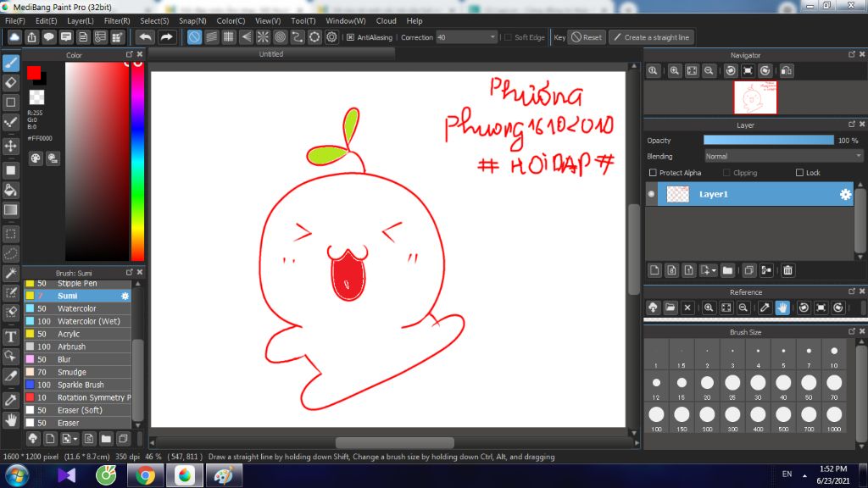868x488 pixels.
Task: Select the Lasso tool
Action: [10, 253]
